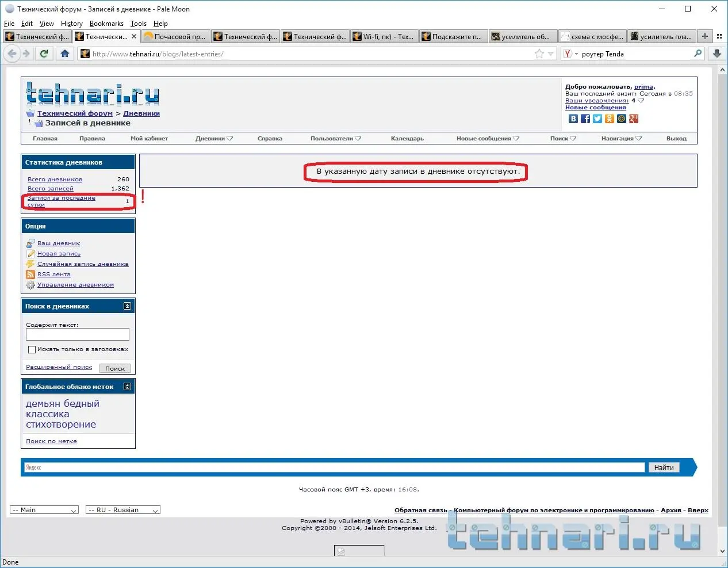Click the 'Поиск' button in blog search

115,368
